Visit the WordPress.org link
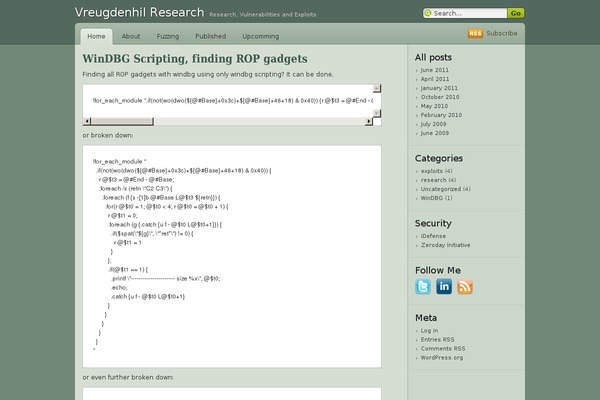The width and height of the screenshot is (600, 400). [442, 358]
